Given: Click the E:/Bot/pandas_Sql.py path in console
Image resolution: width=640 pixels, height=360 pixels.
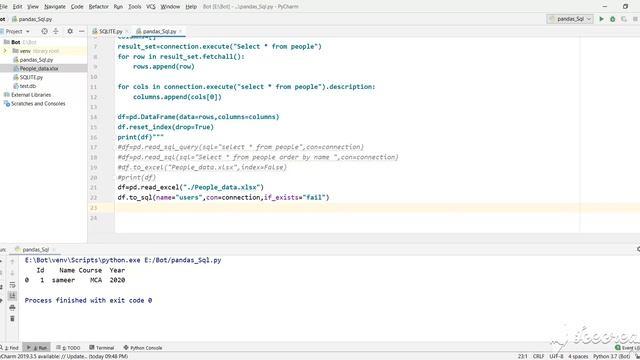Looking at the screenshot, I should pyautogui.click(x=182, y=260).
